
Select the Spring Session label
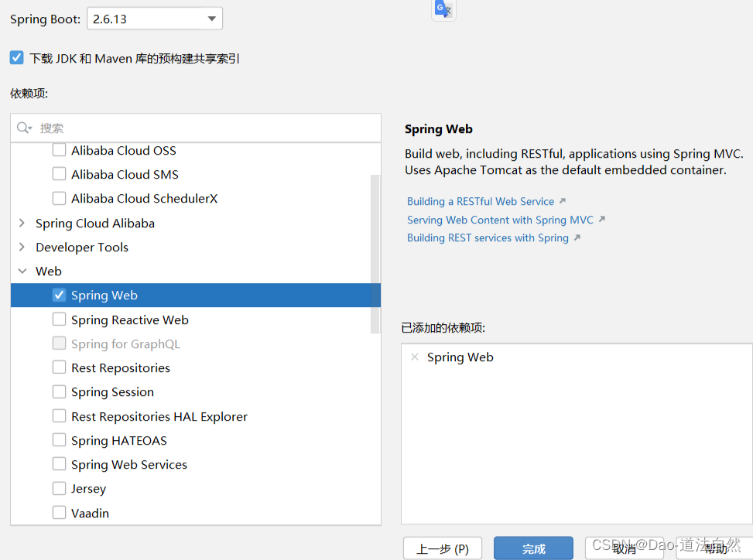click(112, 392)
